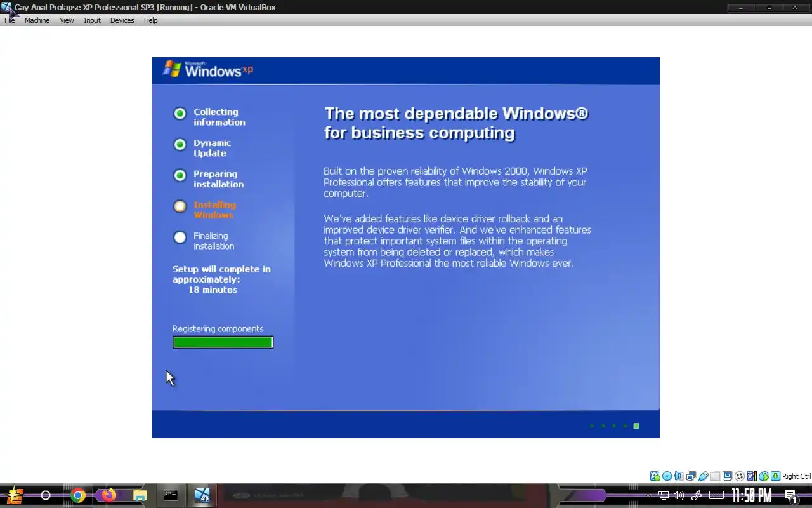Click the '18 minutes' remaining time text
812x508 pixels.
point(213,290)
